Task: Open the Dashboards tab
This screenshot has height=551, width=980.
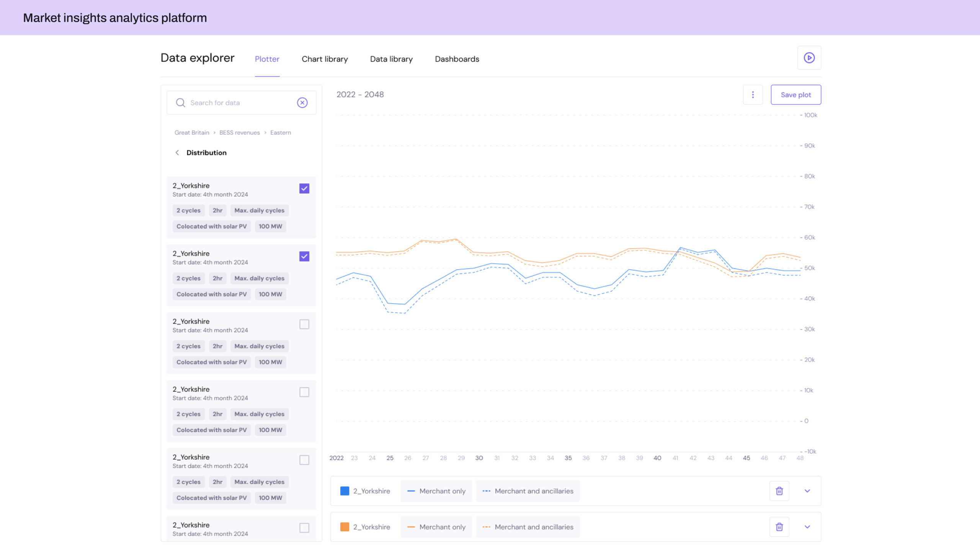Action: 457,59
